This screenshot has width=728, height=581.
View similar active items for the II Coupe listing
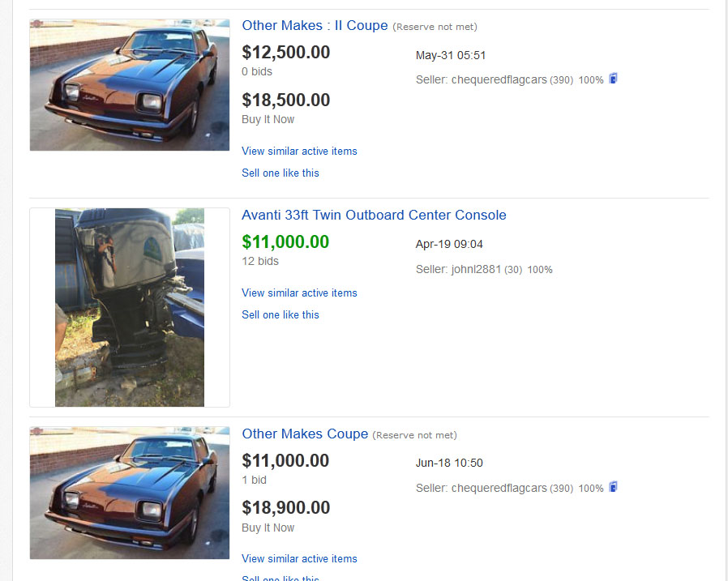point(299,152)
